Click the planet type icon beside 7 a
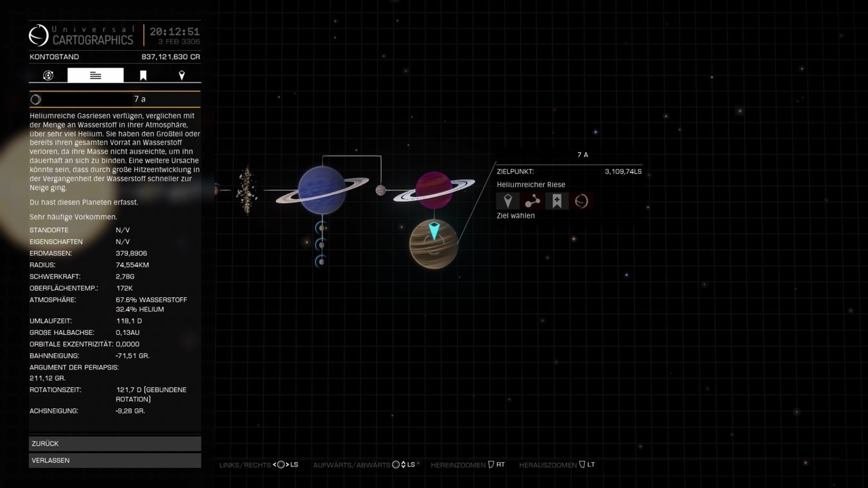Viewport: 868px width, 488px height. 36,99
